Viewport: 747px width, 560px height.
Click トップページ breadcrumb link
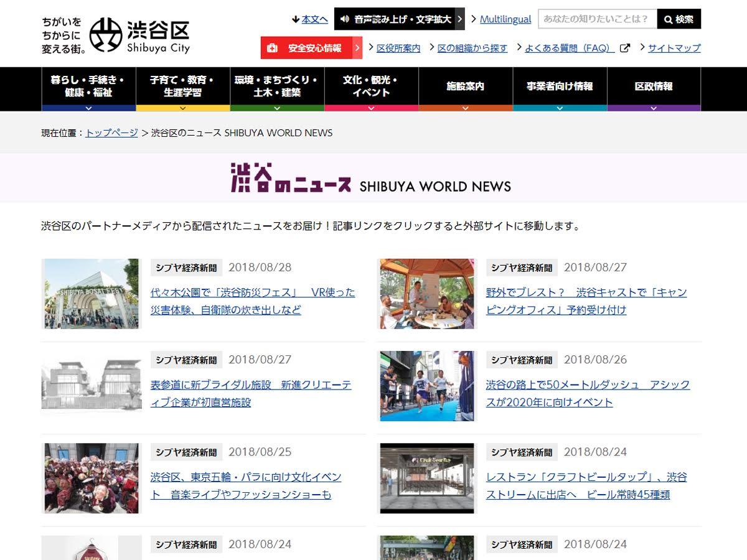(x=112, y=133)
